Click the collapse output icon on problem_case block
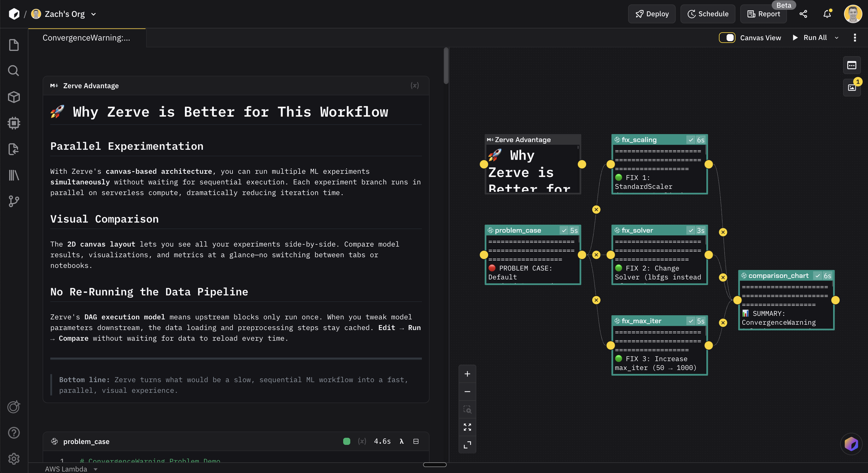Viewport: 868px width, 473px height. click(416, 441)
